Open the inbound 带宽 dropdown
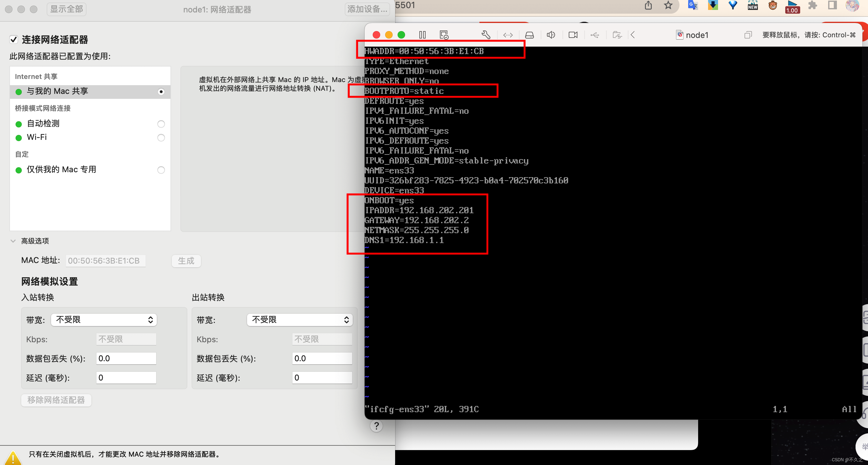 [x=104, y=320]
